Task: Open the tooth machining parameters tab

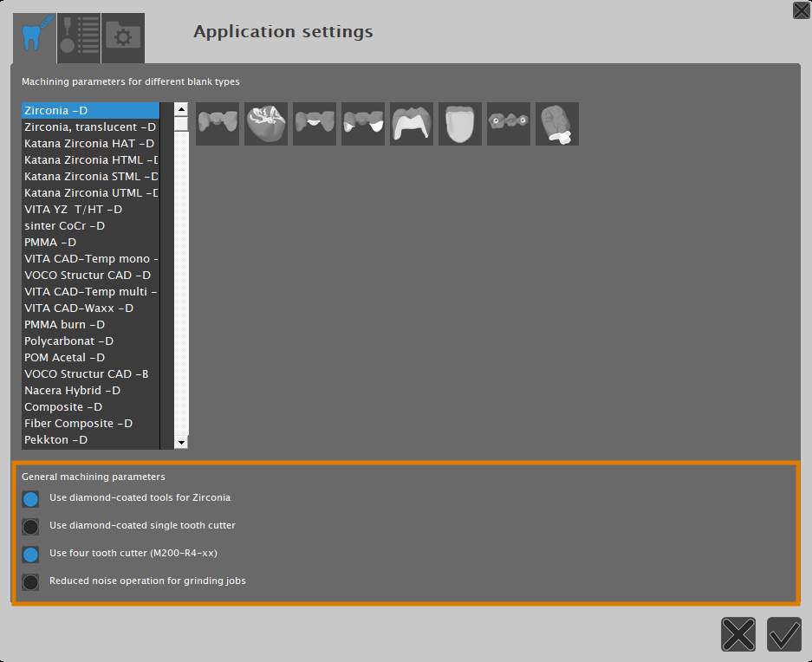Action: click(35, 38)
